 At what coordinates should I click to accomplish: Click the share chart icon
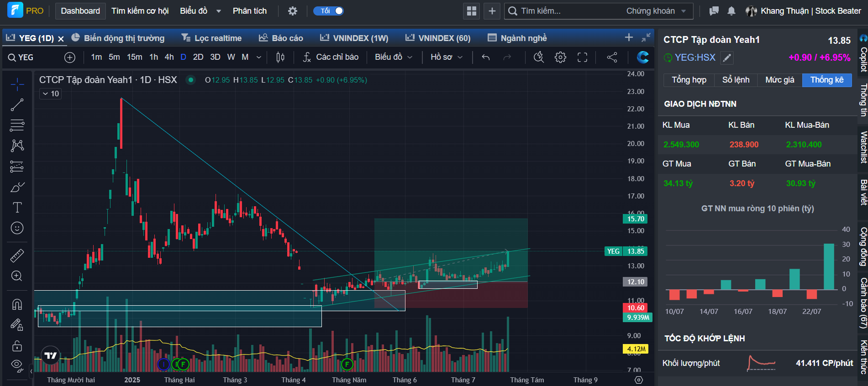click(612, 57)
